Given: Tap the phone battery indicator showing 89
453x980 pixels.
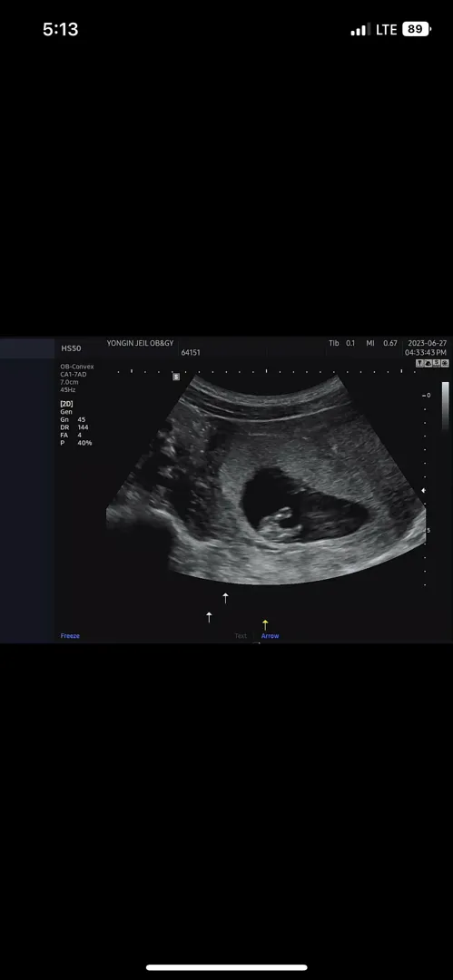Looking at the screenshot, I should 416,29.
